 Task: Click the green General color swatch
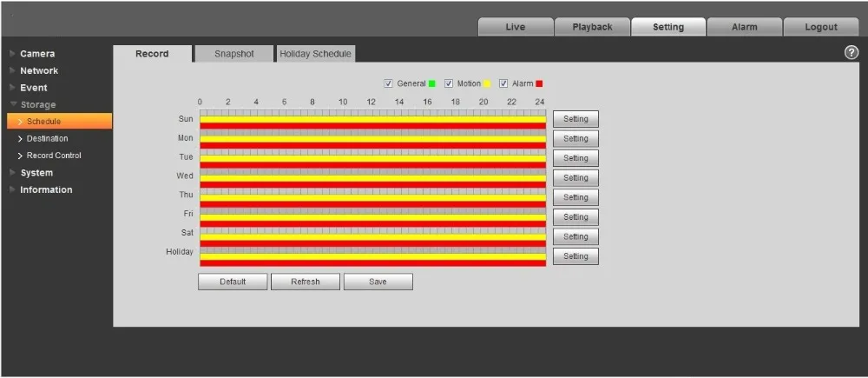[431, 83]
